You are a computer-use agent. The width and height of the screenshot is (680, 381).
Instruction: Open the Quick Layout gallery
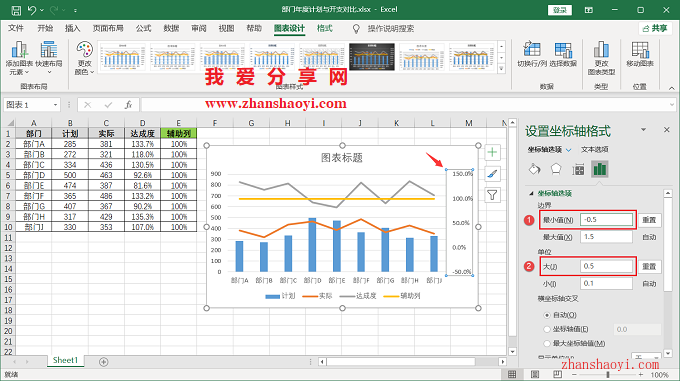pyautogui.click(x=49, y=58)
